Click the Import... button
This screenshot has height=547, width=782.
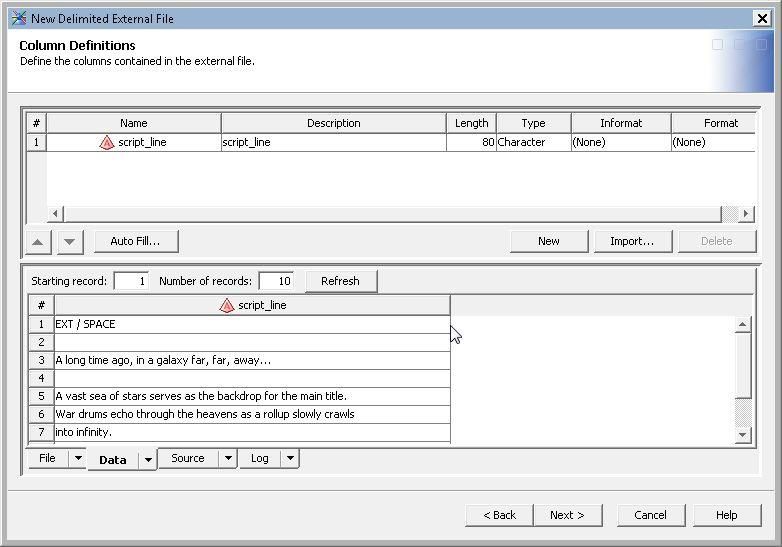(632, 241)
